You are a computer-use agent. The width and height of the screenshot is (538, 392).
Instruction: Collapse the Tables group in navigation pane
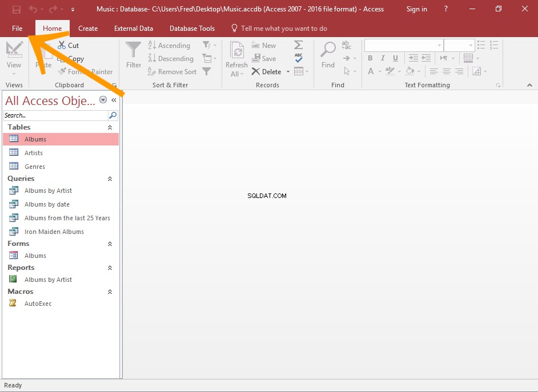pyautogui.click(x=110, y=127)
